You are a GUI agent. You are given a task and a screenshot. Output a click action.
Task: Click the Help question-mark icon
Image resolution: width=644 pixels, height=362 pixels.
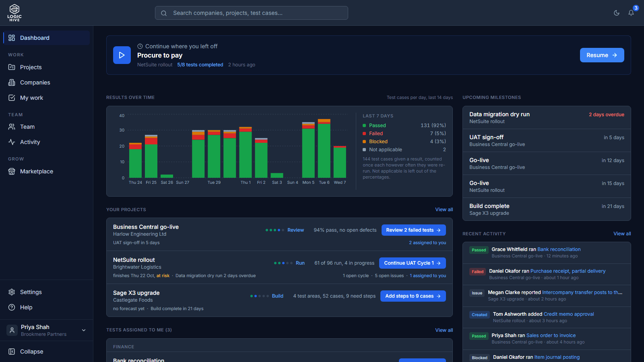pyautogui.click(x=12, y=307)
